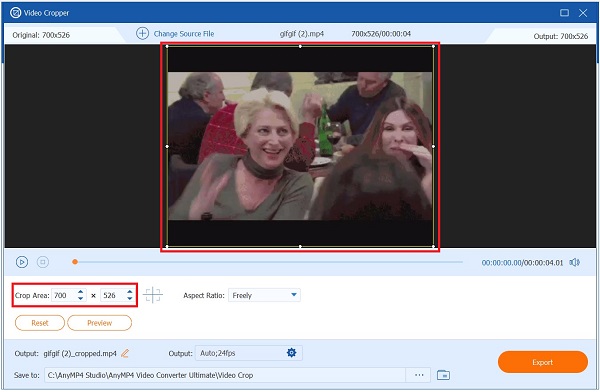Click the crop width field showing 700
Image resolution: width=600 pixels, height=392 pixels.
(x=64, y=295)
